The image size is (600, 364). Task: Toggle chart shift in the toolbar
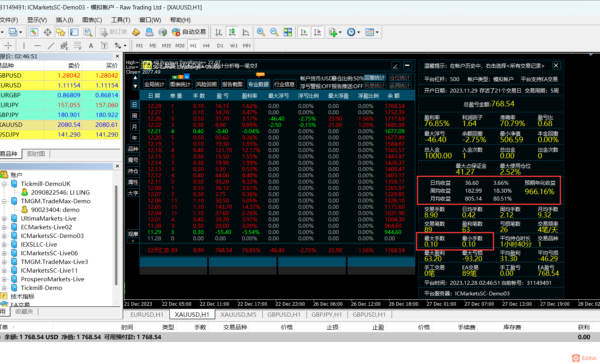click(x=317, y=32)
